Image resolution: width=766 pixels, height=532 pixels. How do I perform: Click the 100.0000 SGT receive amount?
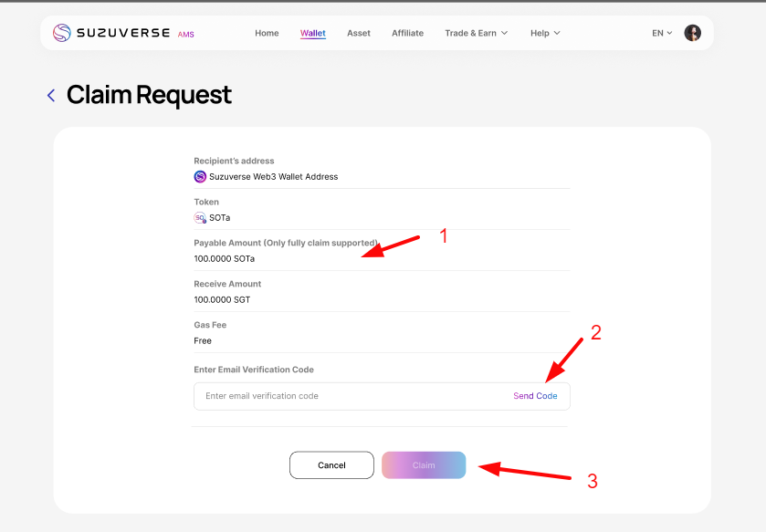[222, 299]
